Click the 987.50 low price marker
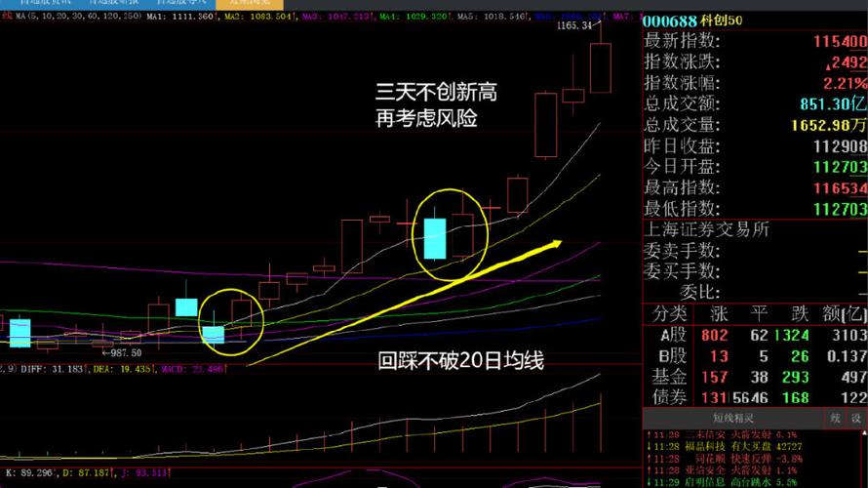 [123, 352]
